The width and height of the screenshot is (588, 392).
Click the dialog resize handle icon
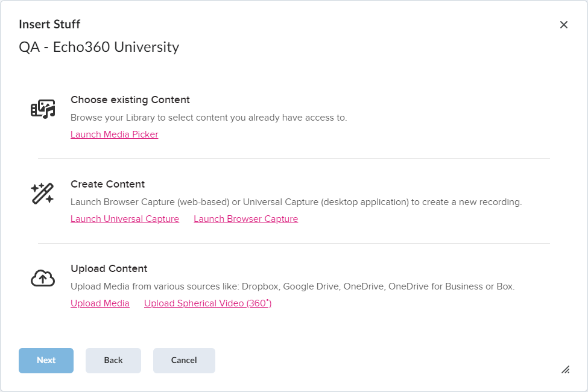[x=566, y=370]
